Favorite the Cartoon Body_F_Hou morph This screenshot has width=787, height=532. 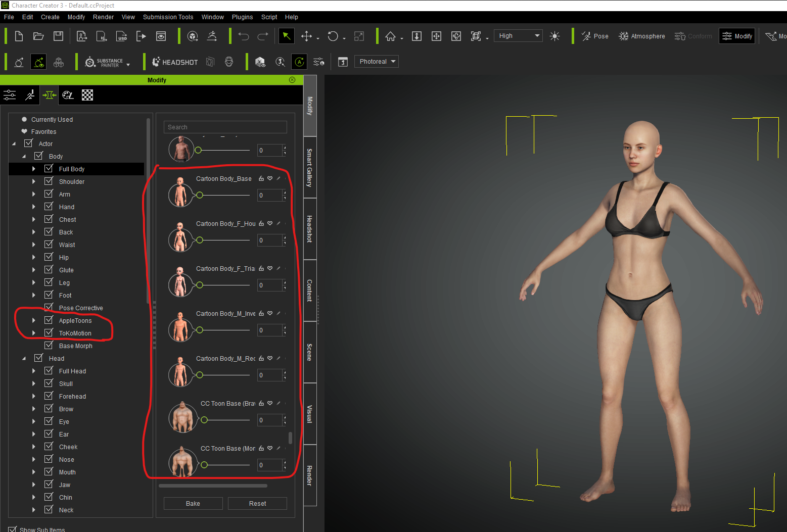[x=270, y=223]
